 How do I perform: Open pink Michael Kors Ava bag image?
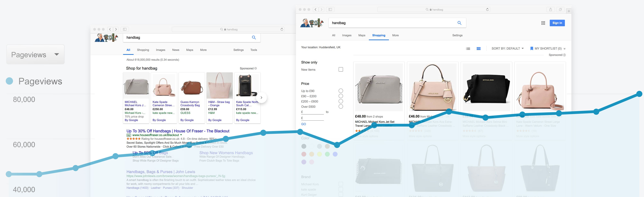click(x=433, y=87)
